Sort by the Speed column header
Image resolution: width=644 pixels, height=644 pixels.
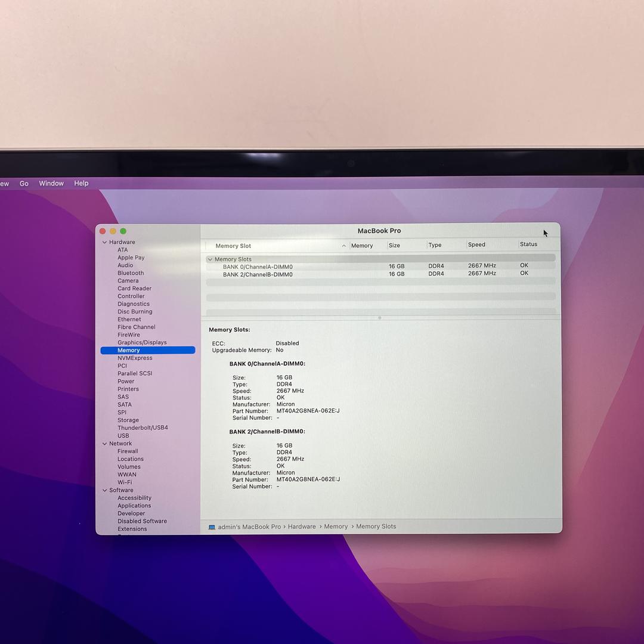click(x=476, y=244)
